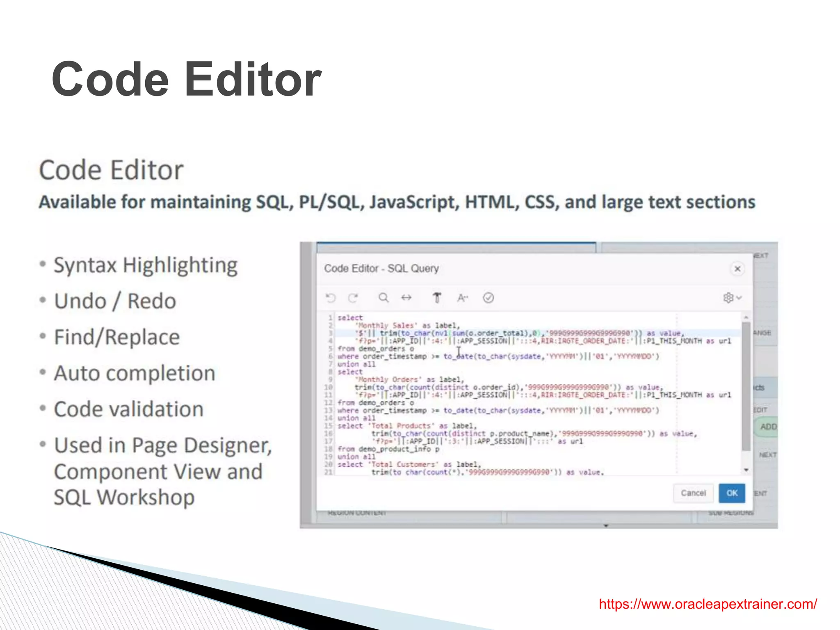Open the oracleapextrainer.com link
Image resolution: width=840 pixels, height=630 pixels.
click(x=708, y=604)
